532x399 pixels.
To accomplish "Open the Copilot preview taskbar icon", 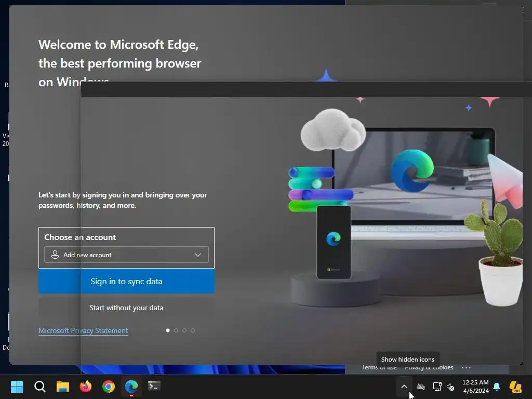I will [x=515, y=387].
